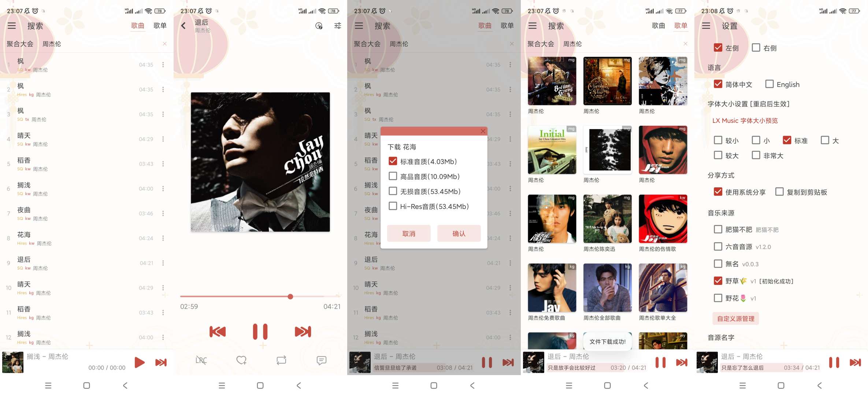868x396 pixels.
Task: Open hamburger menu in top left
Action: [12, 25]
